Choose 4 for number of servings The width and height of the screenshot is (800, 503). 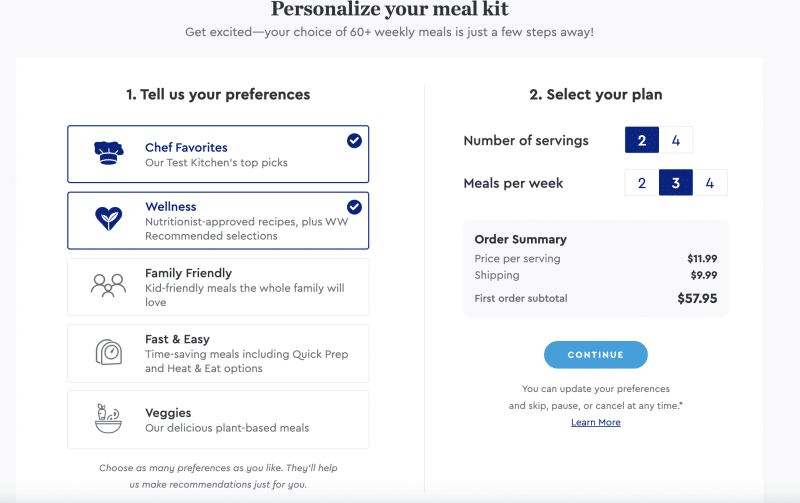tap(676, 140)
